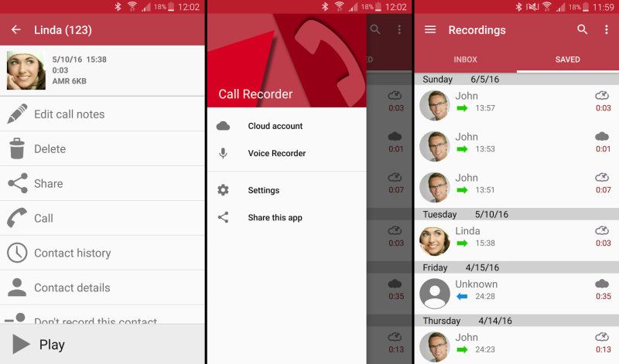Select the Edit call notes option

point(102,114)
